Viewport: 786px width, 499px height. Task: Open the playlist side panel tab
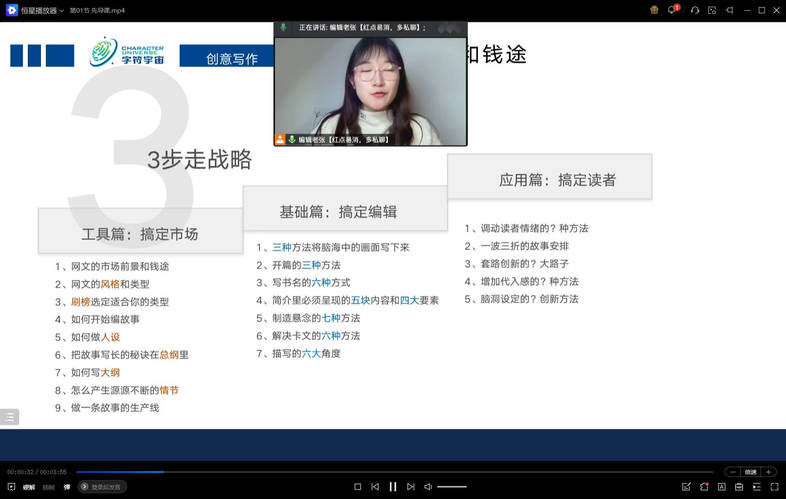coord(9,417)
